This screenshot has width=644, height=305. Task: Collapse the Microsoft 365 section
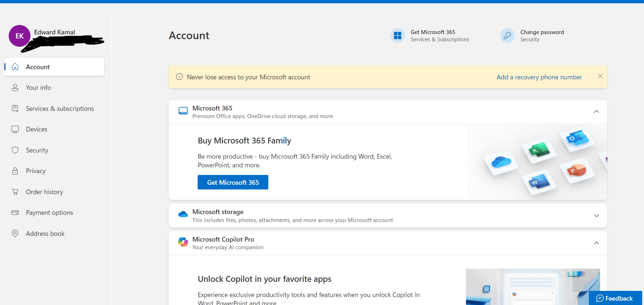point(596,112)
